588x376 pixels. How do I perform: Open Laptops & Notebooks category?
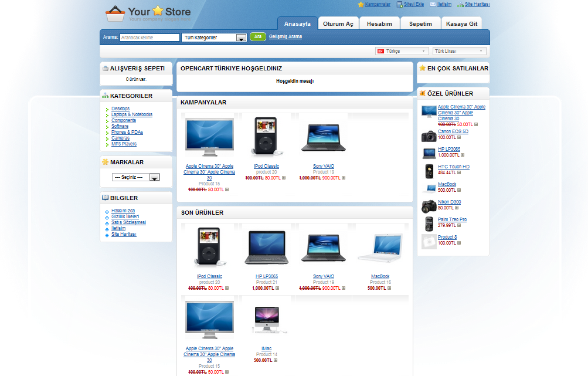tap(132, 114)
